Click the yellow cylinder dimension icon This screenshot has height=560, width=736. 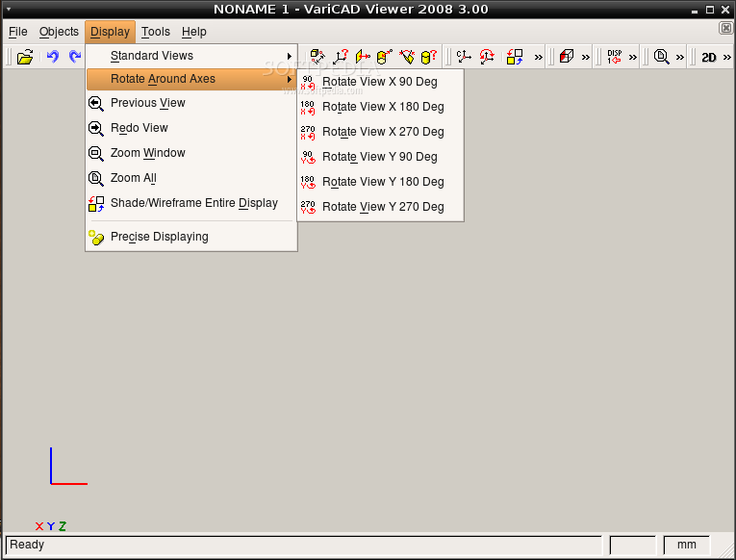click(x=385, y=57)
